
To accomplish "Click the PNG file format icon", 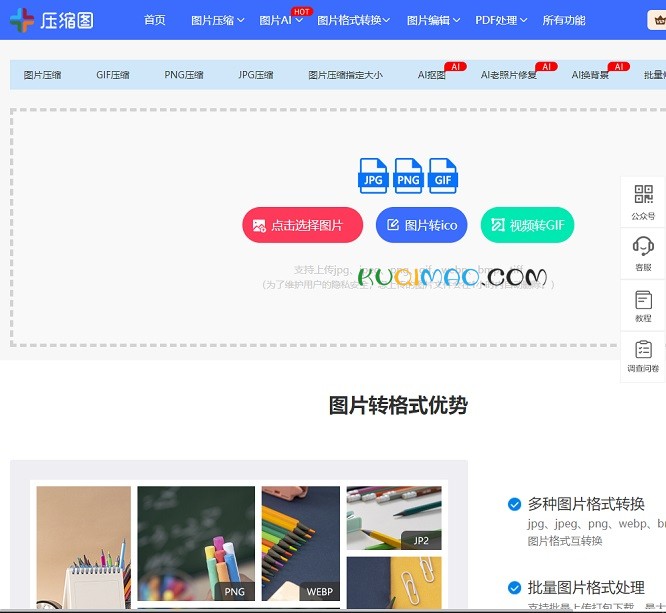I will coord(408,176).
